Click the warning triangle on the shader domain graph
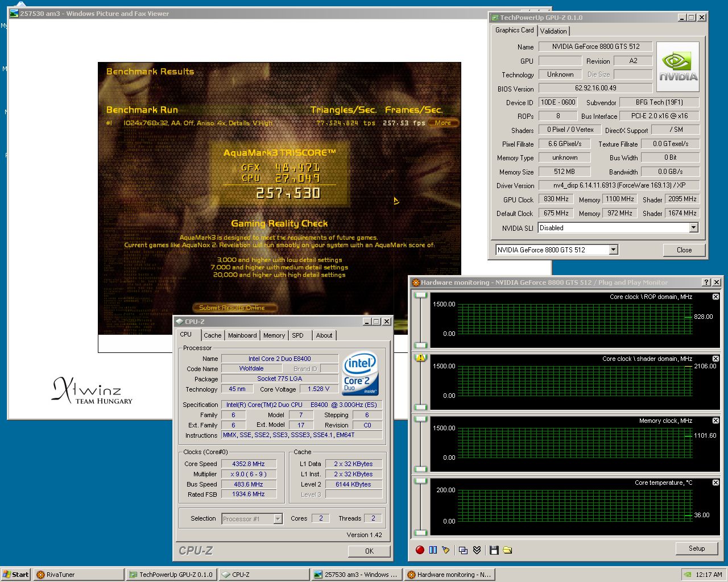The height and width of the screenshot is (582, 728). point(421,357)
